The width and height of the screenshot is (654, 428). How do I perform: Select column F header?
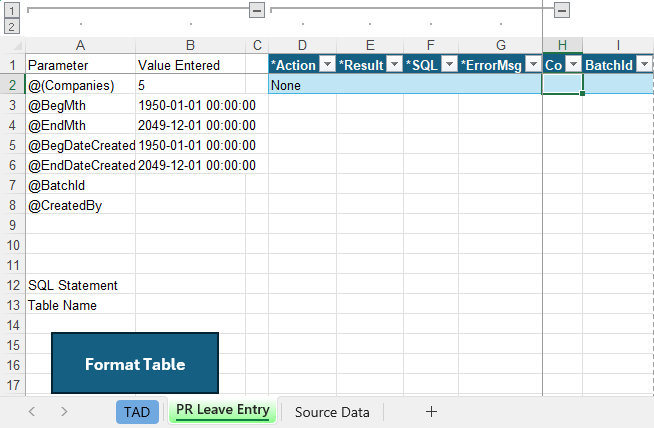431,45
